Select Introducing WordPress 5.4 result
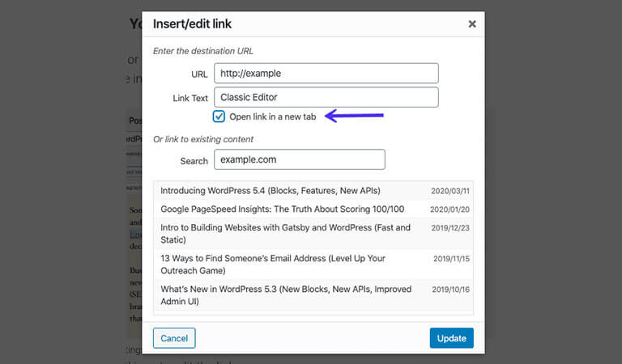622x364 pixels. point(313,191)
